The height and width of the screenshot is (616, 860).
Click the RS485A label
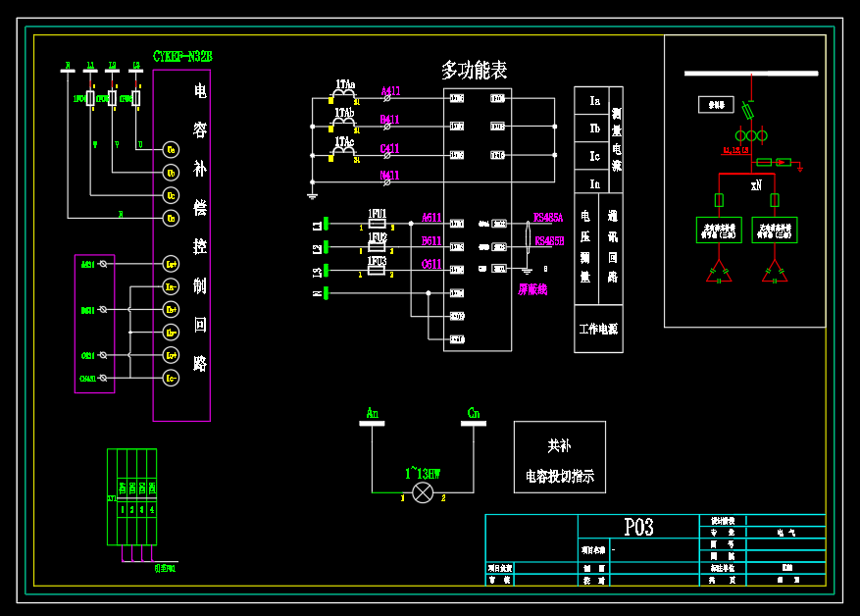point(548,218)
